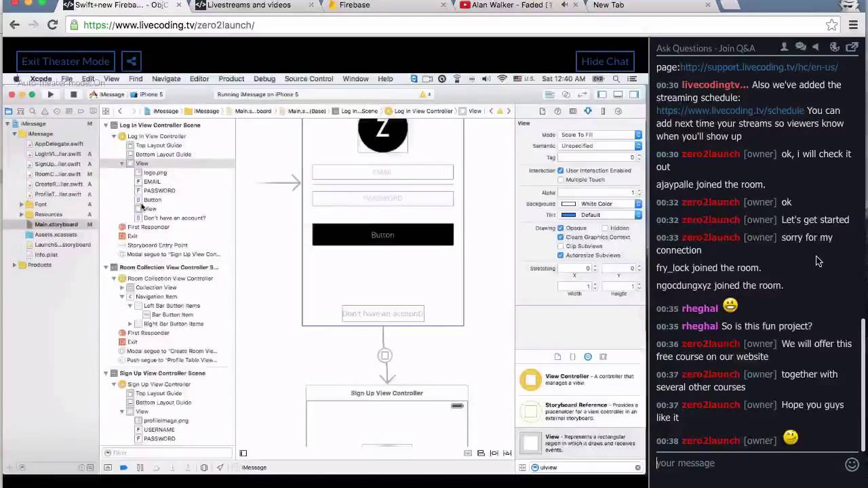This screenshot has height=488, width=868.
Task: Toggle the Navigator panel visibility
Action: pos(601,95)
